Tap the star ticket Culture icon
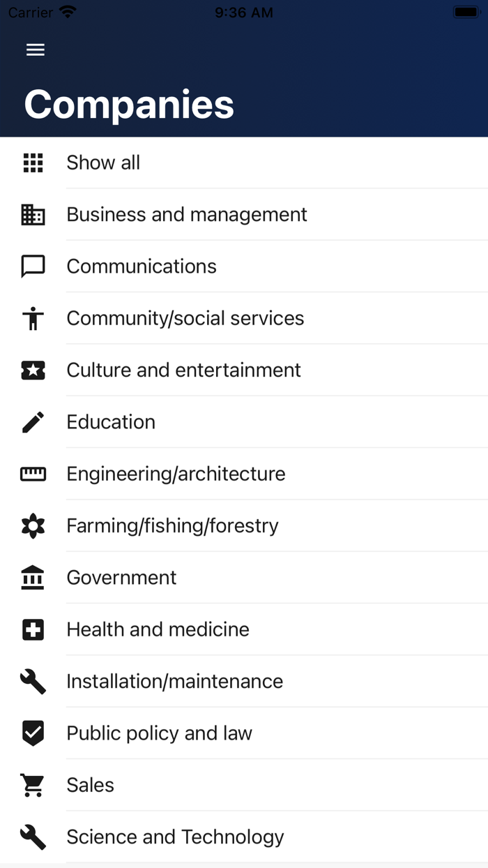The width and height of the screenshot is (488, 868). (x=33, y=371)
